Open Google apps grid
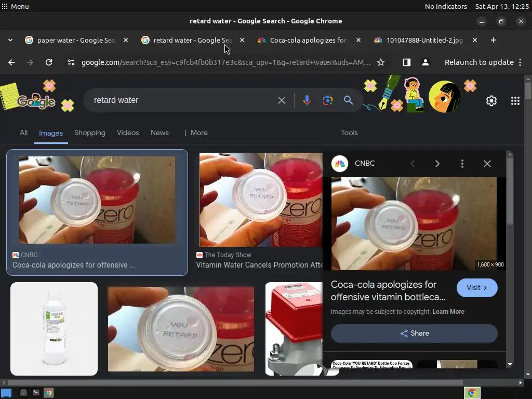This screenshot has width=532, height=399. click(515, 101)
